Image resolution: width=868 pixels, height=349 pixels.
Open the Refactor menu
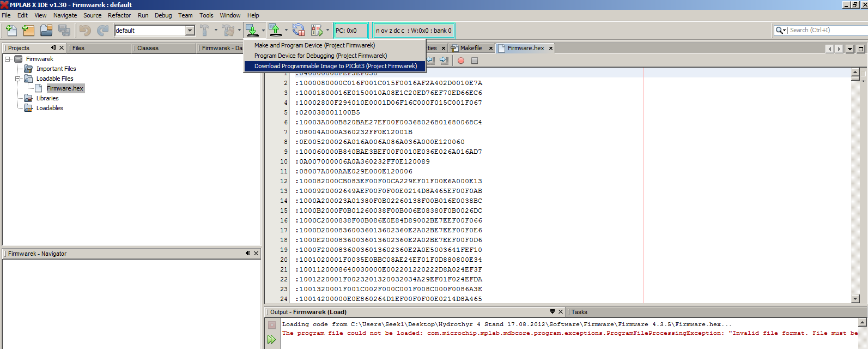119,15
